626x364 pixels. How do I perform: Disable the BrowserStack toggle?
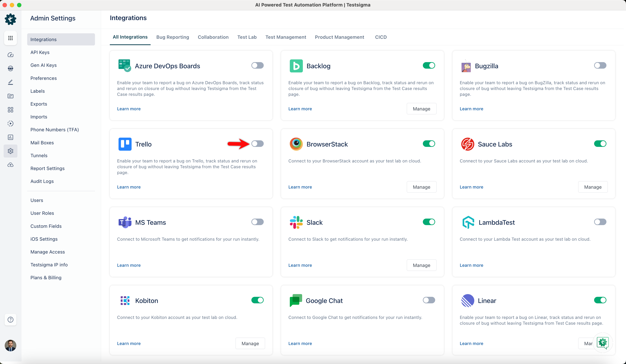coord(429,143)
